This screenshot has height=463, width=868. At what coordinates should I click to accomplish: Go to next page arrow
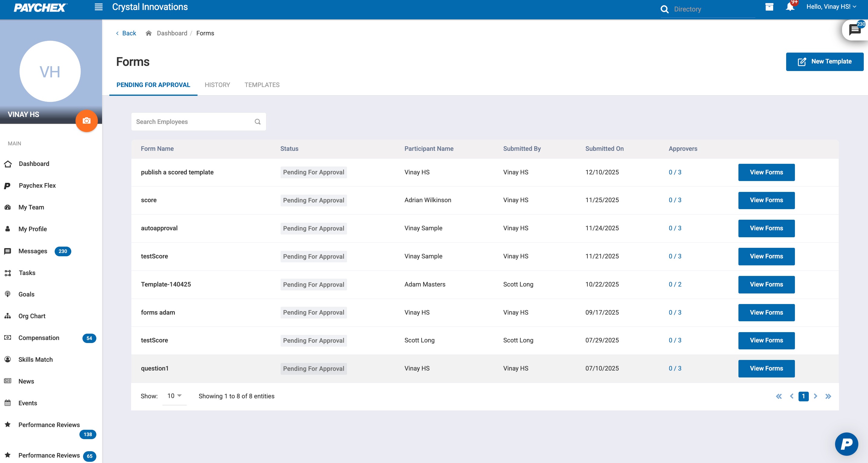(815, 396)
